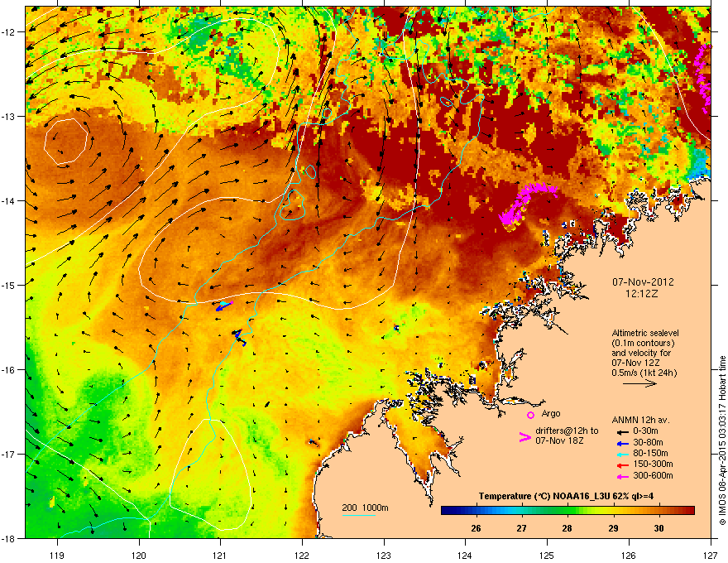Click the '07-Nov 18Z' legend text

click(559, 440)
